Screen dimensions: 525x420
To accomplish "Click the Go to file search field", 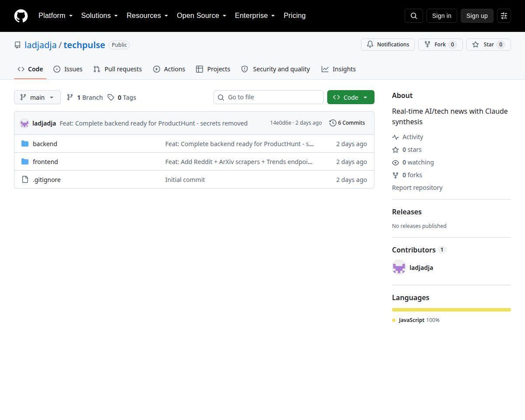I will (x=269, y=97).
